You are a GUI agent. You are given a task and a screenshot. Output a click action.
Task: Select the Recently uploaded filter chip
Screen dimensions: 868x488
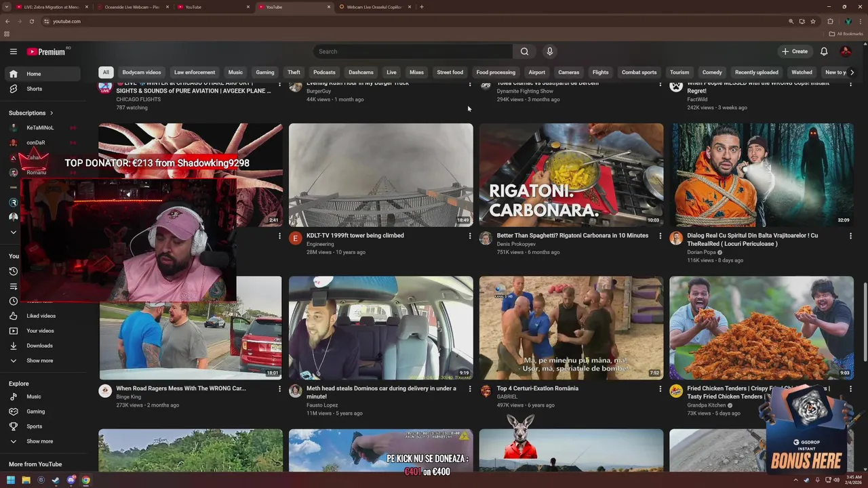pyautogui.click(x=757, y=72)
